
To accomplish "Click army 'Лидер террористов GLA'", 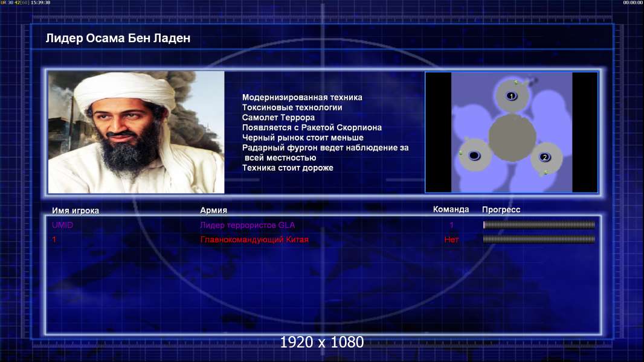I will tap(247, 225).
